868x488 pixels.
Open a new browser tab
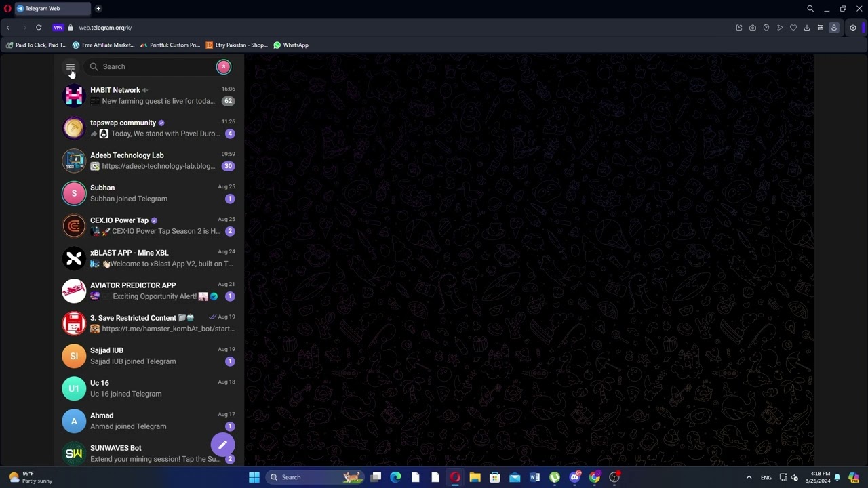tap(98, 9)
